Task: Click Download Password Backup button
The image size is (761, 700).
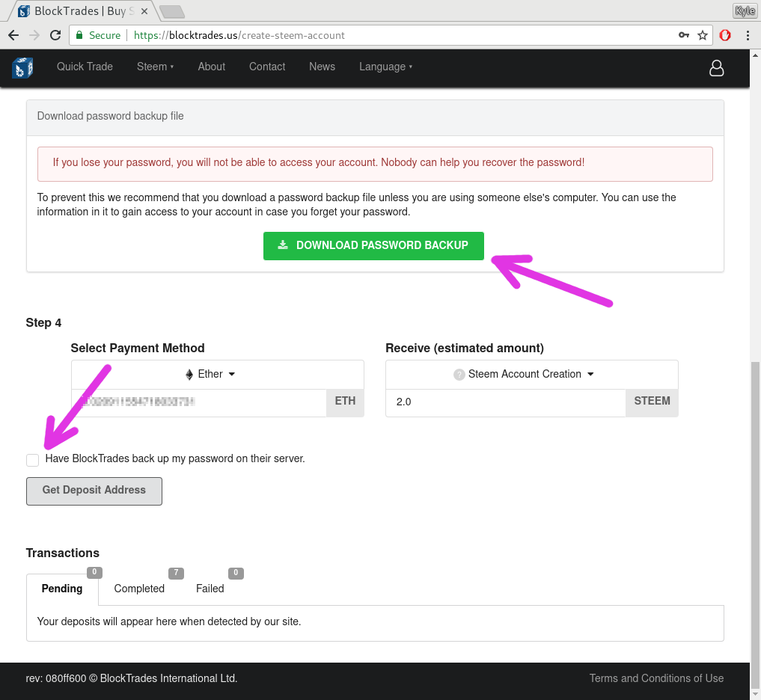Action: tap(373, 245)
